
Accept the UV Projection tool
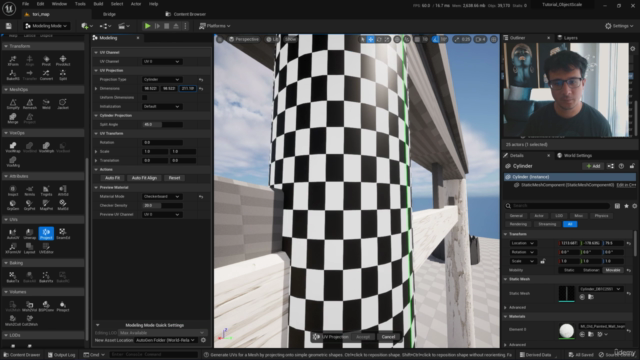tap(363, 337)
